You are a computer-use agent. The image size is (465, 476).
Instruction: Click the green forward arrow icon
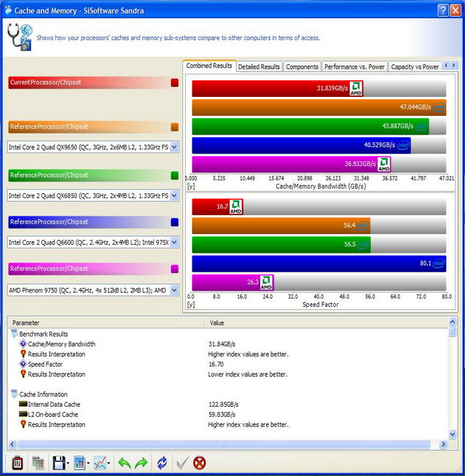pos(141,464)
